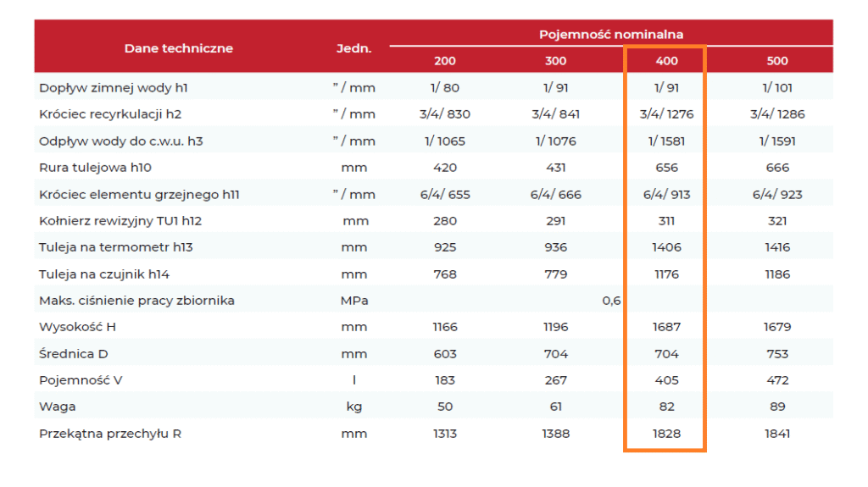The height and width of the screenshot is (487, 868).
Task: Click the 'Przekątna przechyłu R' row label
Action: [110, 434]
